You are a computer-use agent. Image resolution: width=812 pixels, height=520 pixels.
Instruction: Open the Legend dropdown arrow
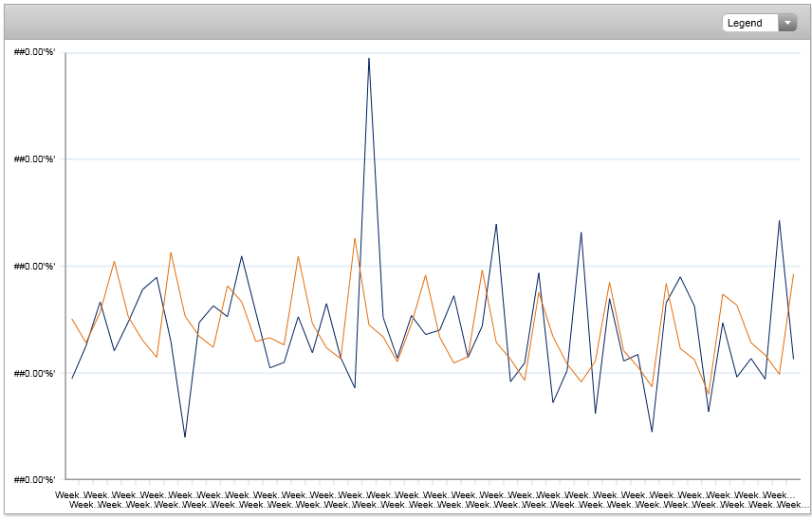tap(787, 23)
